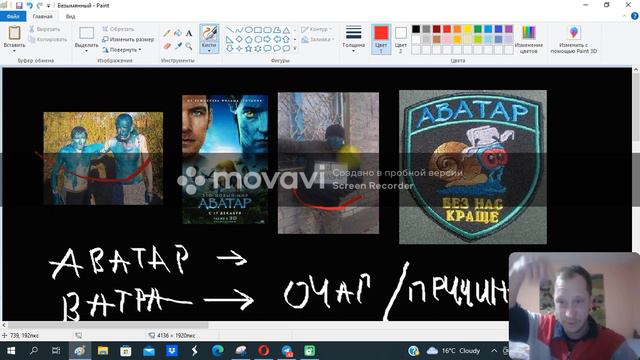Open Windows Start menu
The image size is (640, 360).
coord(11,351)
